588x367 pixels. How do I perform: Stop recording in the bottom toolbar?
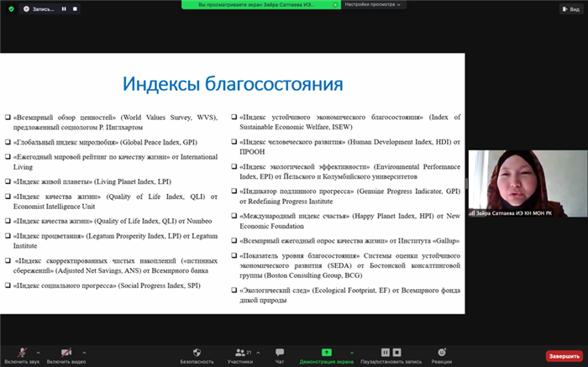tap(396, 353)
